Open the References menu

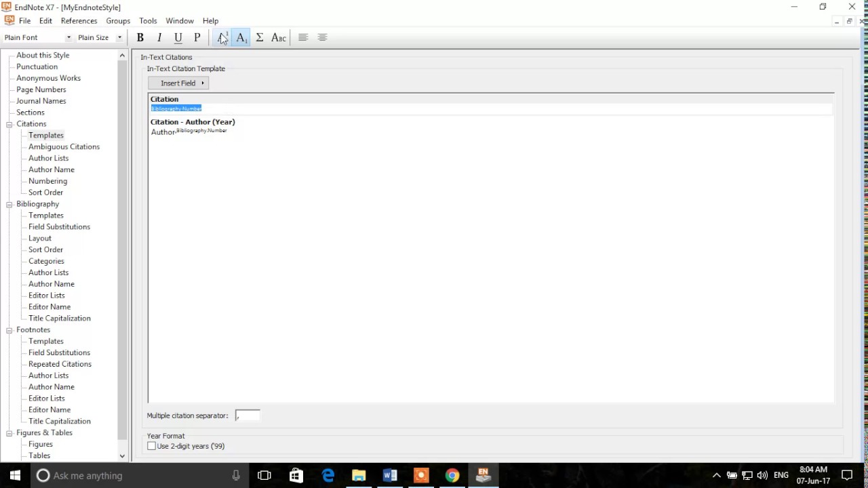click(x=79, y=21)
